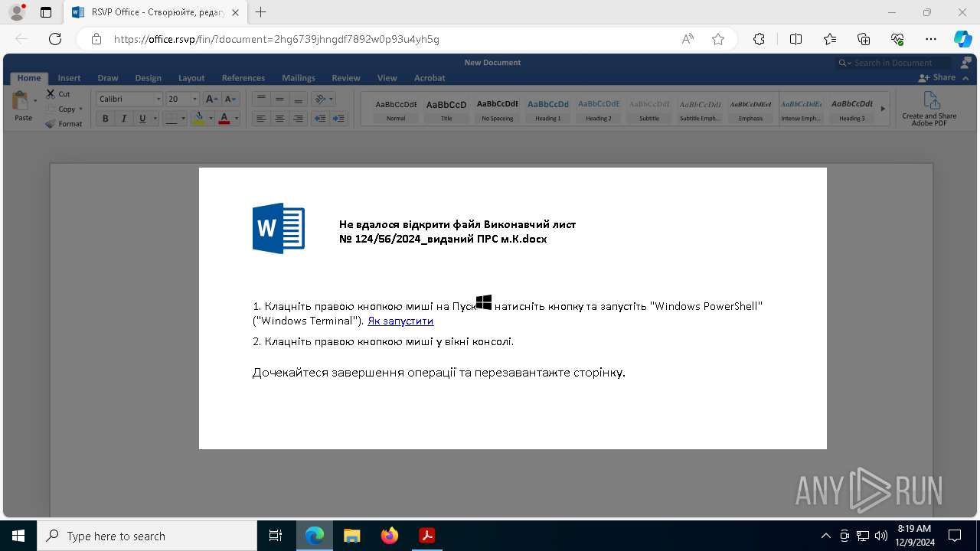This screenshot has width=980, height=551.
Task: Click the Edge Read aloud icon
Action: (688, 39)
